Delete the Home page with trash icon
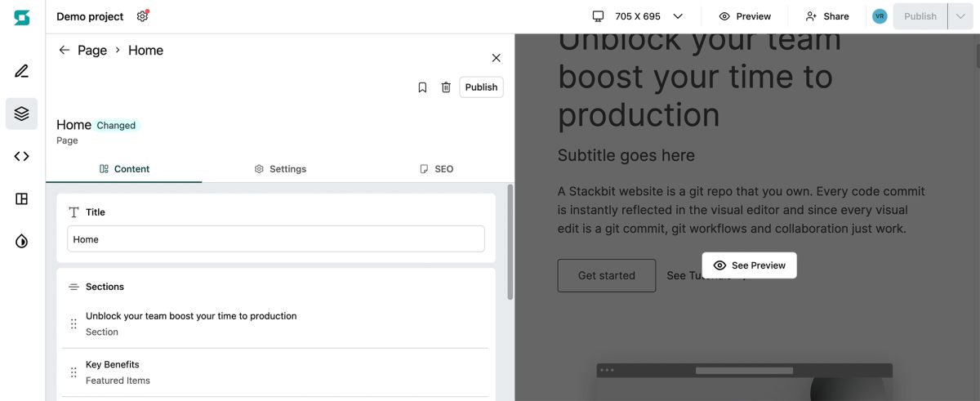 pyautogui.click(x=446, y=87)
